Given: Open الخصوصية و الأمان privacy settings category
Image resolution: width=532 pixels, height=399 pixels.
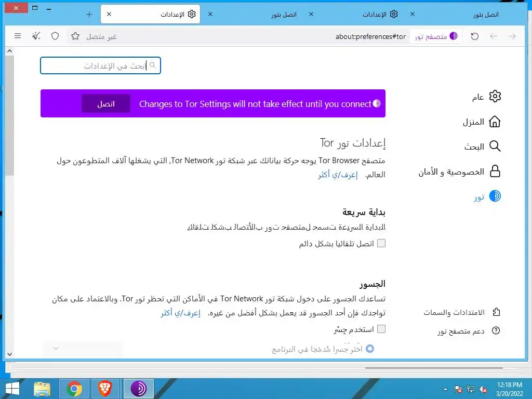Looking at the screenshot, I should point(460,171).
